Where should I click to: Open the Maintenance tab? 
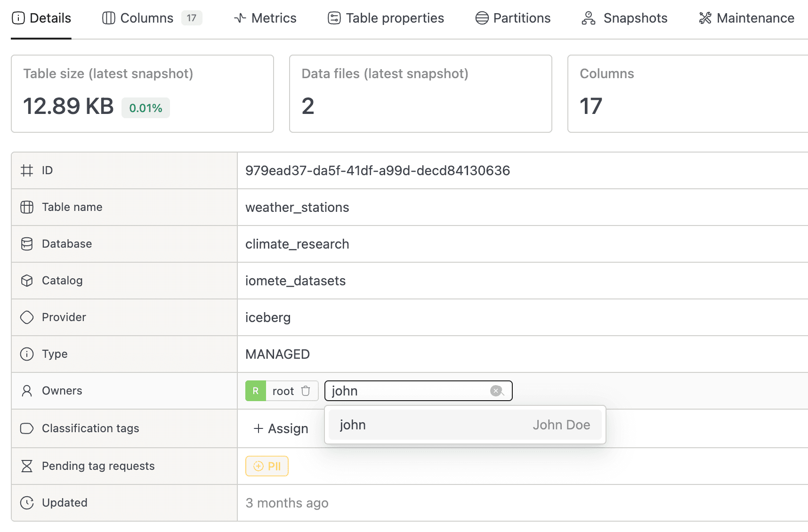click(747, 18)
